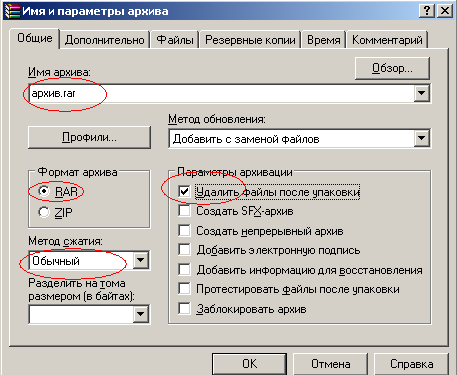This screenshot has width=457, height=375.
Task: Click into the архив.rar name field
Action: coord(221,93)
